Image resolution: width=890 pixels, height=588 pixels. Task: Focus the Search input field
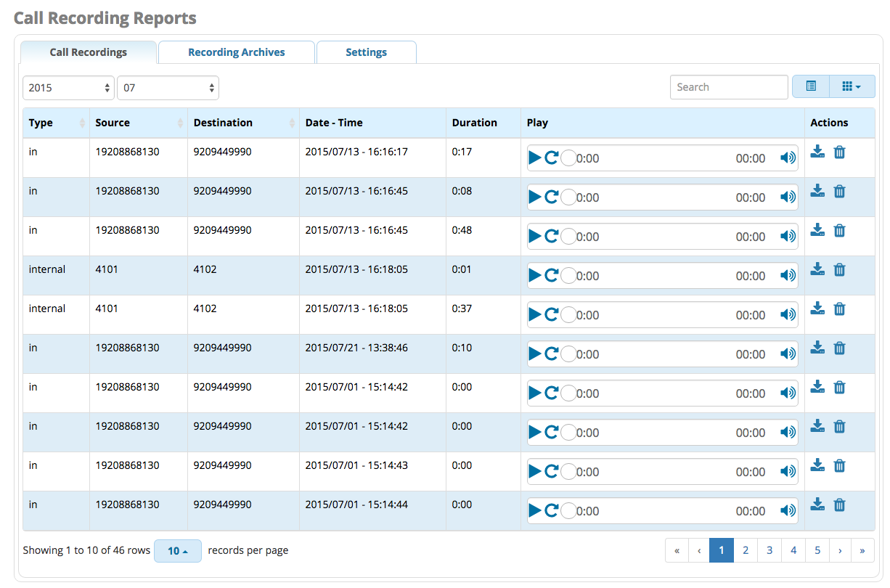729,87
